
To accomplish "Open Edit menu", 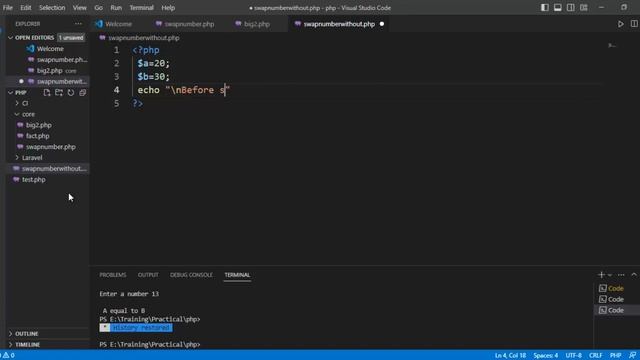I will click(26, 8).
